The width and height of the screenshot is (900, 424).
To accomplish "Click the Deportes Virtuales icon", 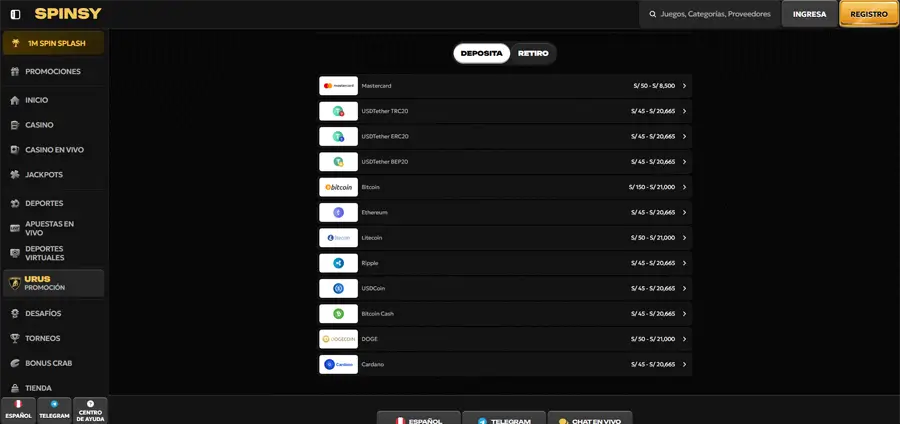I will coord(15,253).
